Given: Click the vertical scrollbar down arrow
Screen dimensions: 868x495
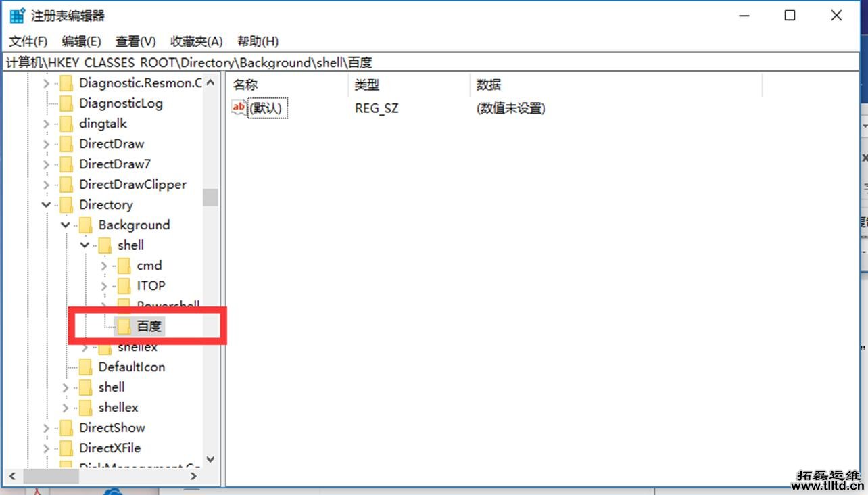Looking at the screenshot, I should [210, 459].
